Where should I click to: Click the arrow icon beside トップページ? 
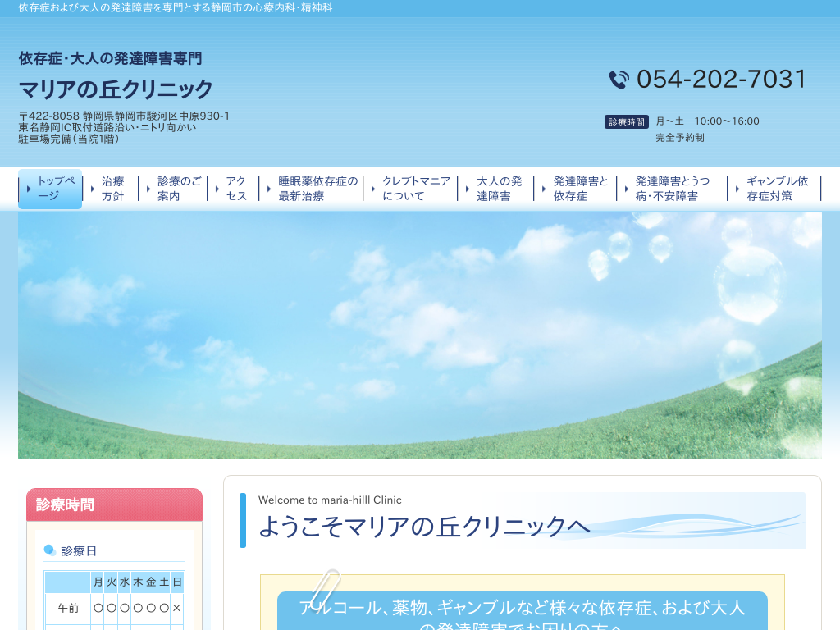pyautogui.click(x=29, y=189)
